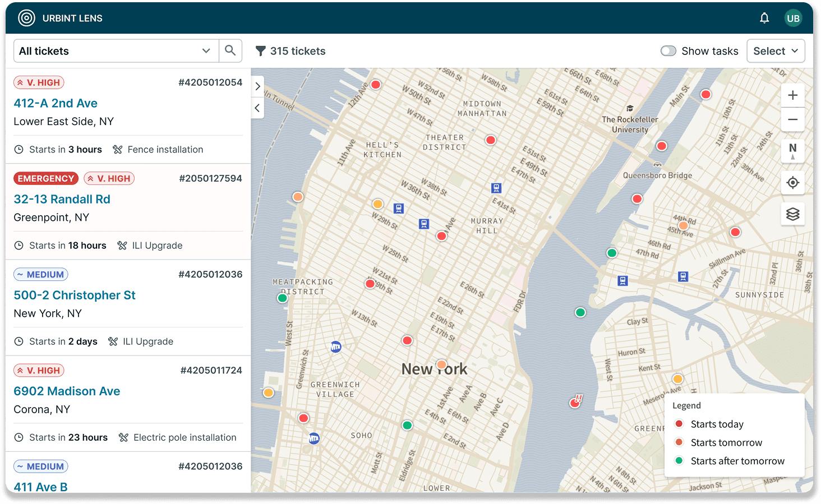Image resolution: width=821 pixels, height=504 pixels.
Task: Click ticket number #4205011724
Action: pos(211,370)
